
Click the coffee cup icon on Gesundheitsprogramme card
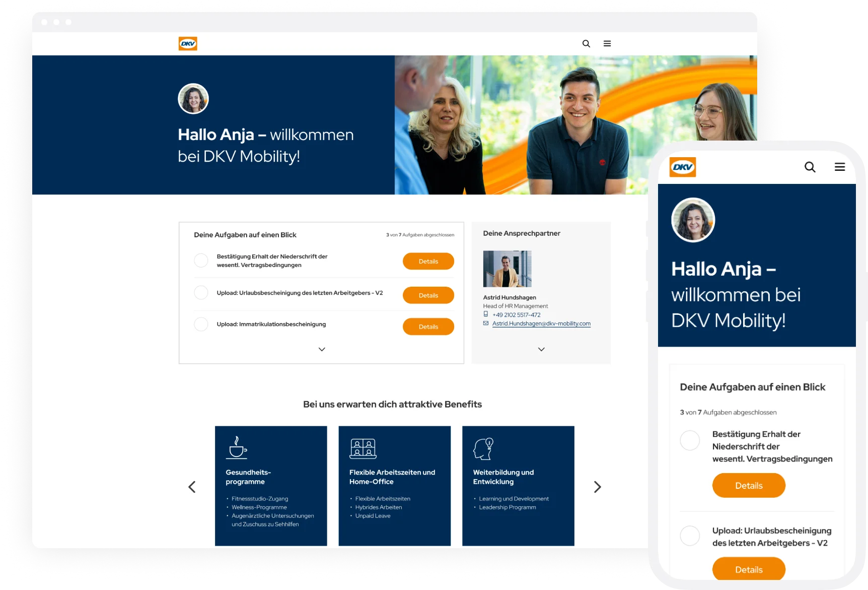tap(237, 447)
